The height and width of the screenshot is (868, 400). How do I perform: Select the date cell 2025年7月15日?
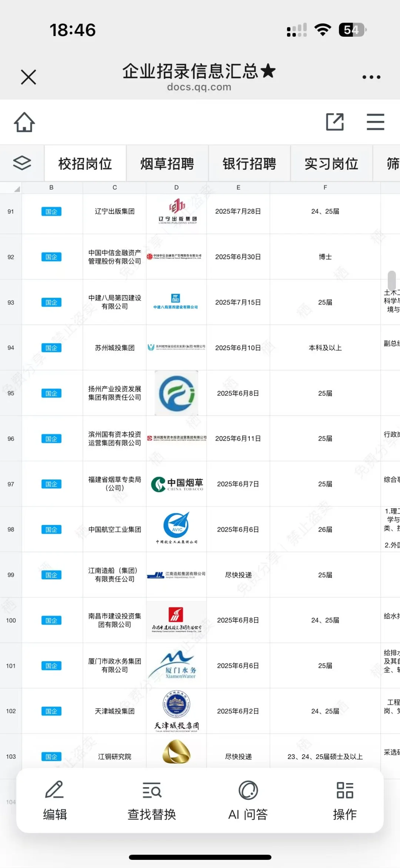pos(238,302)
